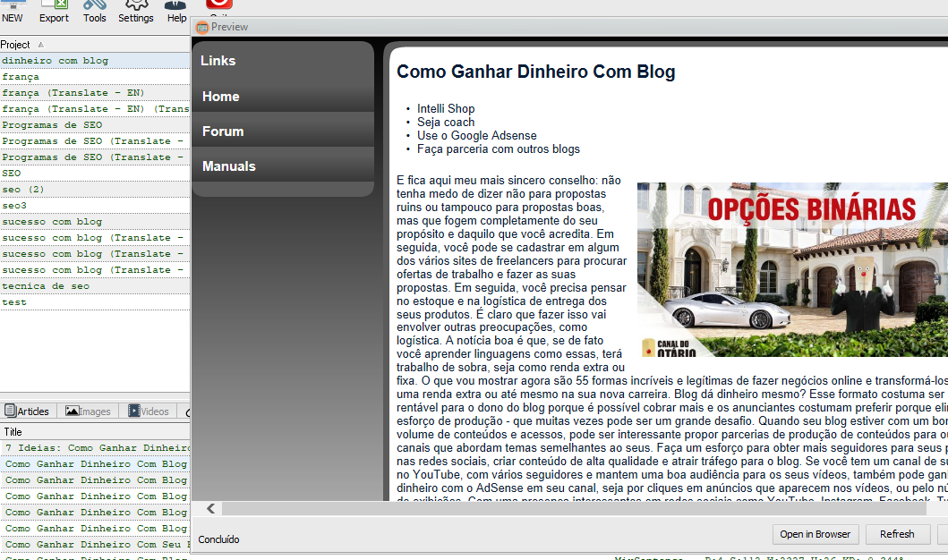
Task: Sort projects using the Project column header
Action: coord(95,45)
